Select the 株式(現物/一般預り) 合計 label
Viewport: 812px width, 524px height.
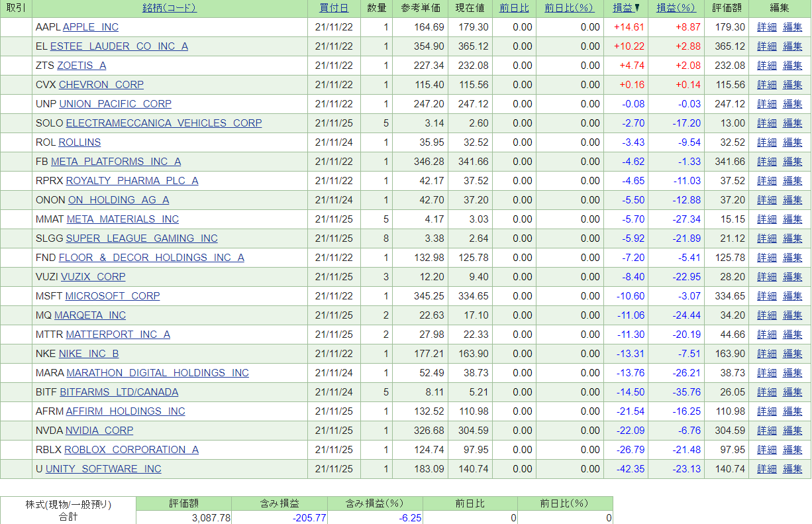point(68,510)
